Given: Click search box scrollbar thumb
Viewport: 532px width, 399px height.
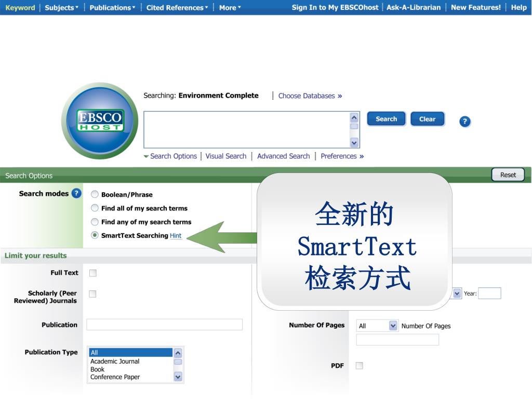Looking at the screenshot, I should click(x=354, y=126).
